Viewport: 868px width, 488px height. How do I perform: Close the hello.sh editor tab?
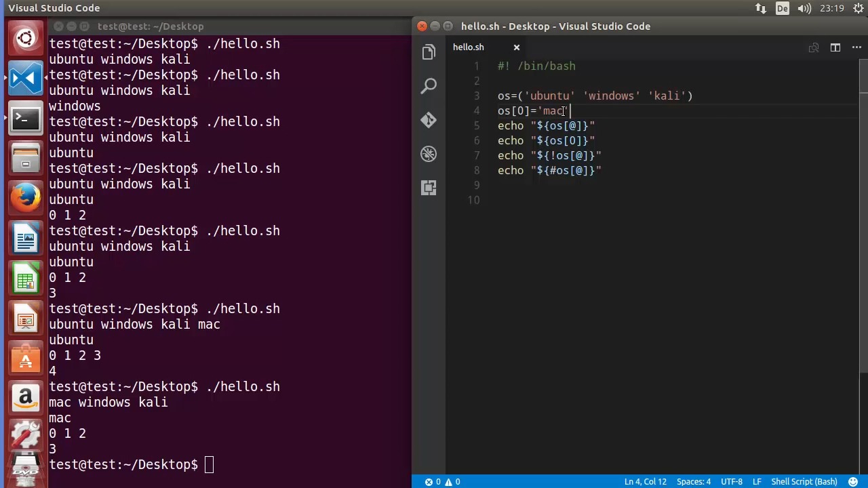[x=516, y=47]
